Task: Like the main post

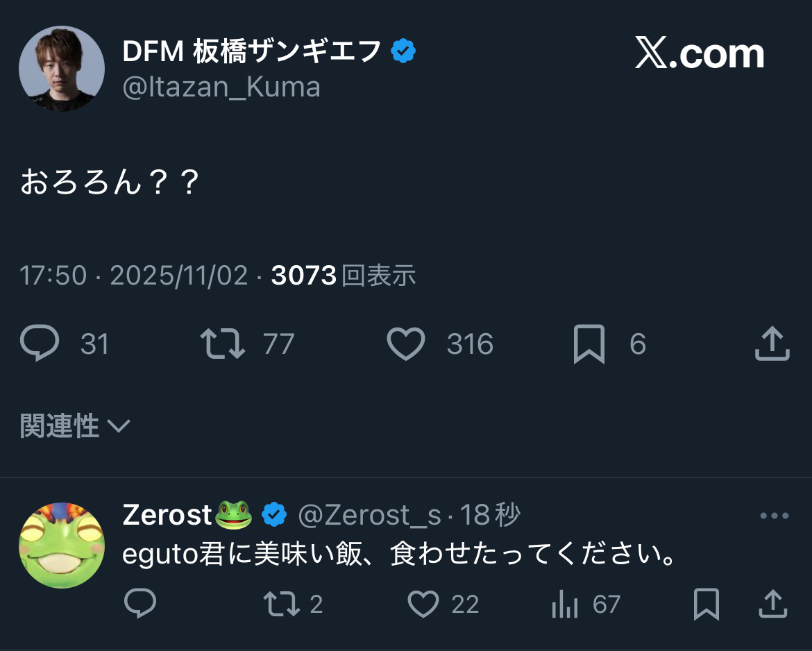Action: coord(405,344)
